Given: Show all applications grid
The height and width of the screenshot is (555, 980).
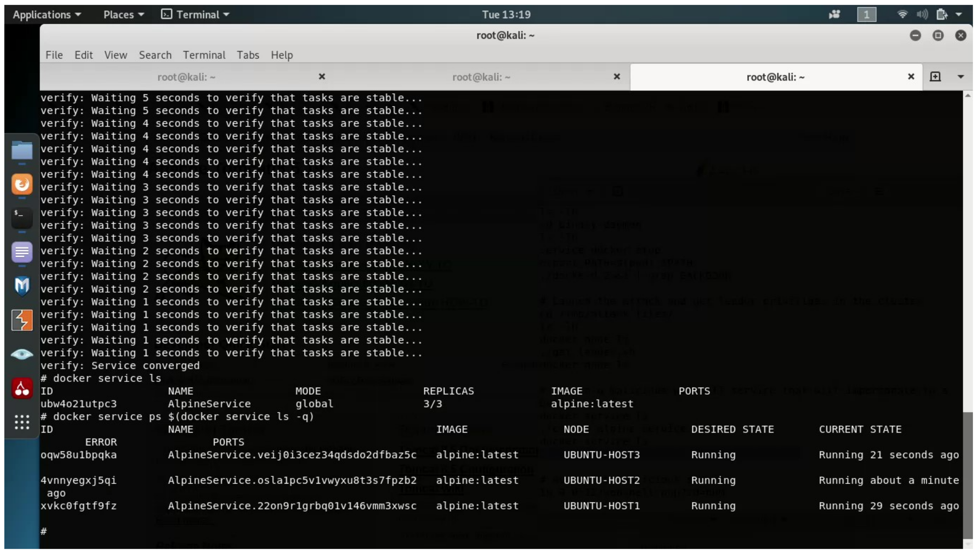Looking at the screenshot, I should [x=22, y=422].
